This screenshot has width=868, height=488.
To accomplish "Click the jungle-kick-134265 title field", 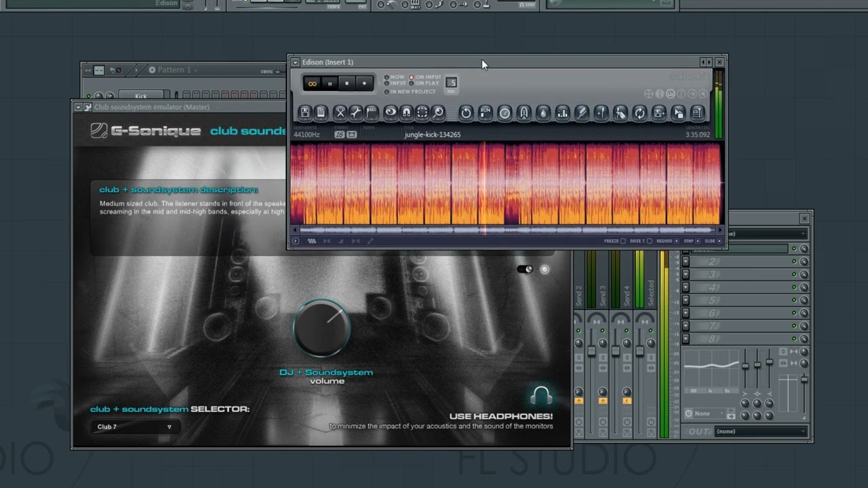I will click(433, 135).
